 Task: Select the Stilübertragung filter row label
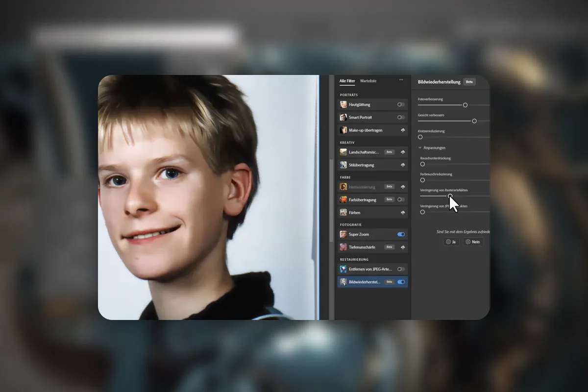pos(361,165)
